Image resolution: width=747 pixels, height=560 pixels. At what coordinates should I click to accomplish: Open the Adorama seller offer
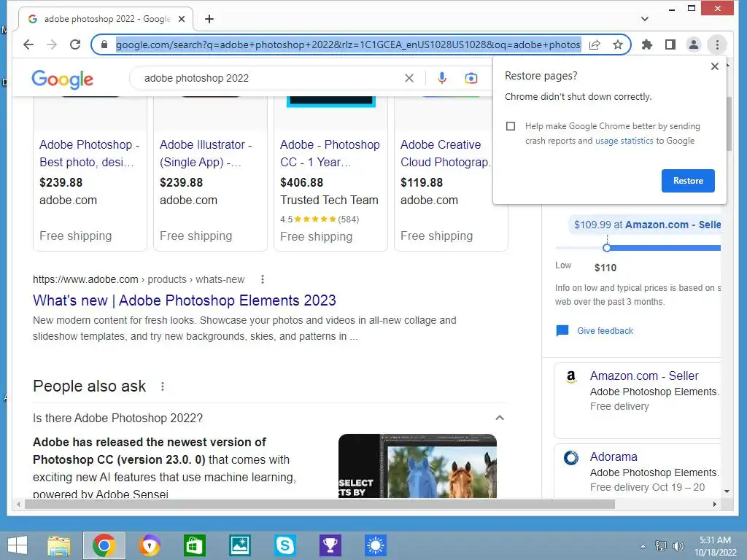(614, 456)
